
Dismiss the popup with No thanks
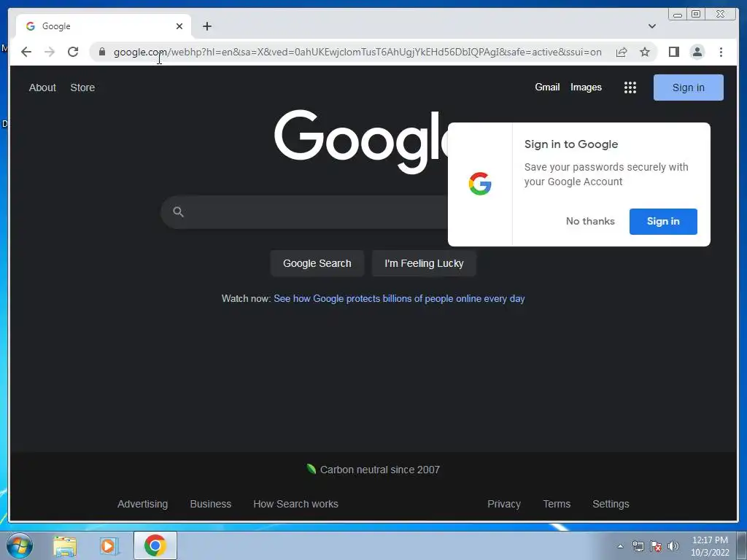point(590,222)
